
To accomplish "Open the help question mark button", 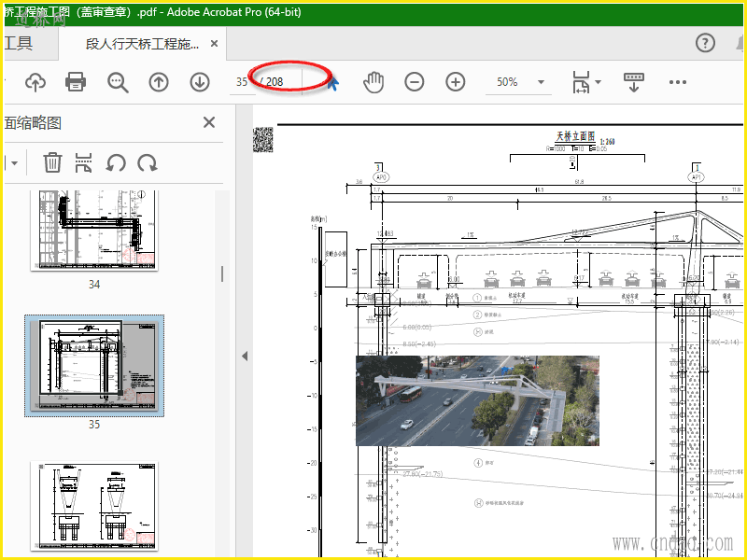I will pos(706,43).
